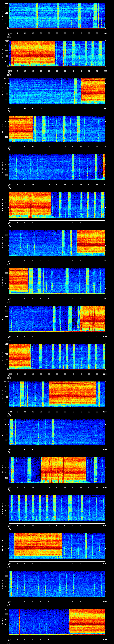Screen dimensions: 114x644
Task: Click the 8:15:00 start time label
Action: [x=9, y=564]
